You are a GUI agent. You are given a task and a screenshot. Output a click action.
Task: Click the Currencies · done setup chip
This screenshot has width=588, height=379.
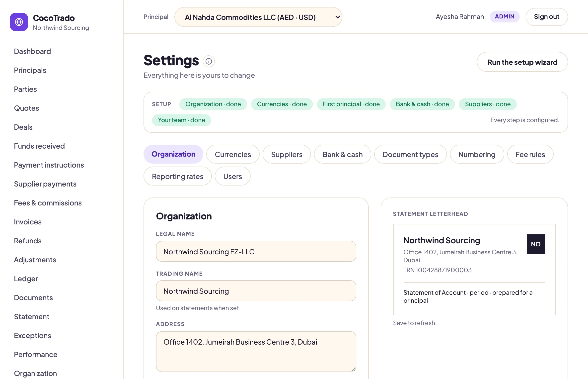(x=282, y=104)
